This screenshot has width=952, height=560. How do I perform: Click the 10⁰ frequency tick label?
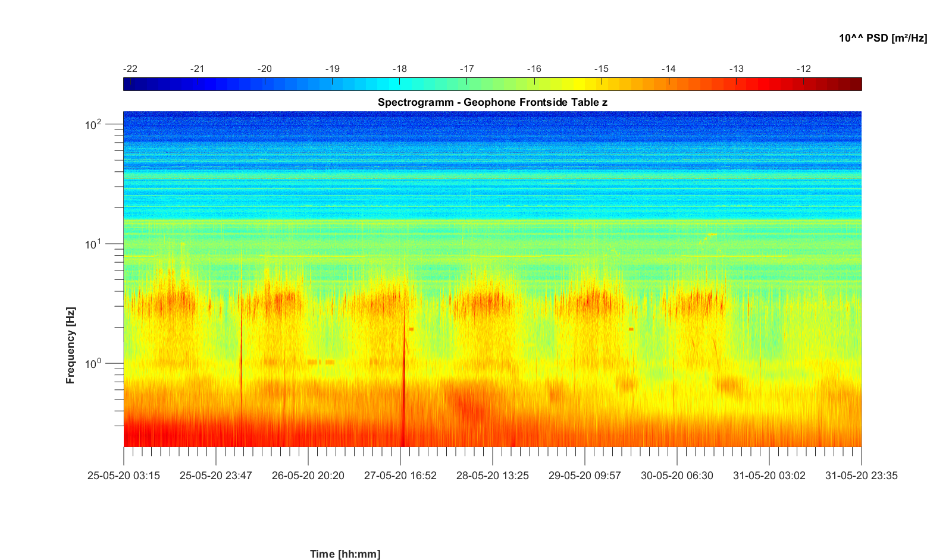pyautogui.click(x=93, y=363)
